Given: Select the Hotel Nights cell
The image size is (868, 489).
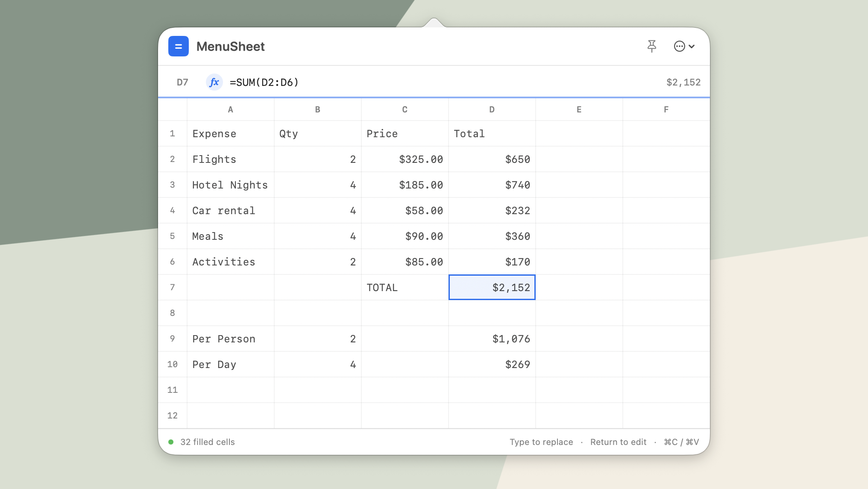Looking at the screenshot, I should click(x=231, y=185).
